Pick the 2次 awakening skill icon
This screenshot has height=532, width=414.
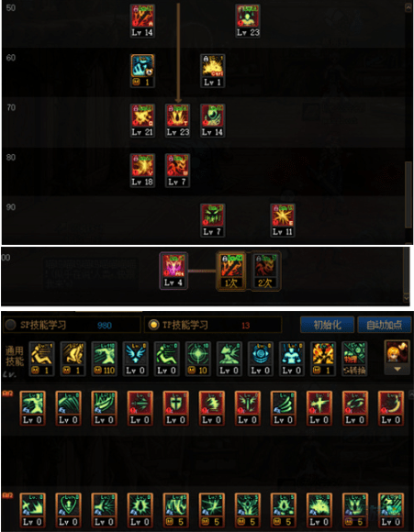265,271
